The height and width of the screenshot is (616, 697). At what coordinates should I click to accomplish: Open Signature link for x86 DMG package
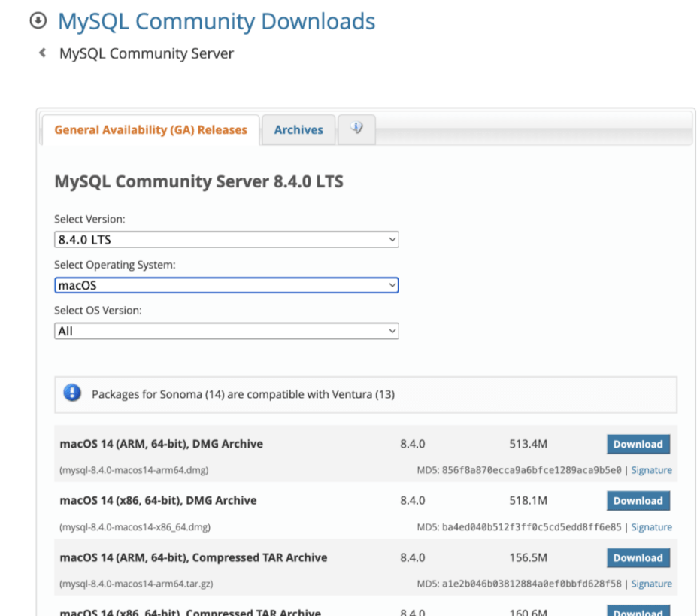point(651,527)
